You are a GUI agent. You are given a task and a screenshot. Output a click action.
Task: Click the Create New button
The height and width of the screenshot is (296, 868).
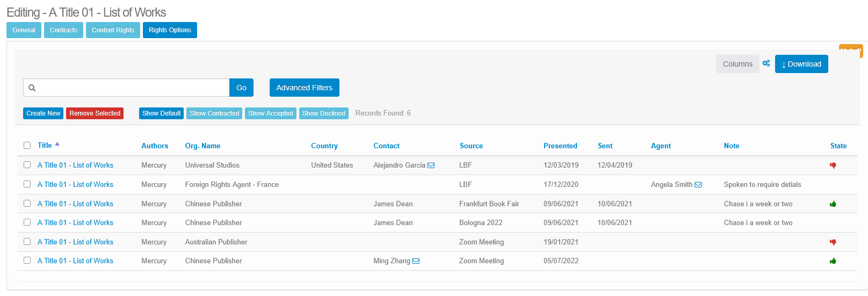(44, 113)
